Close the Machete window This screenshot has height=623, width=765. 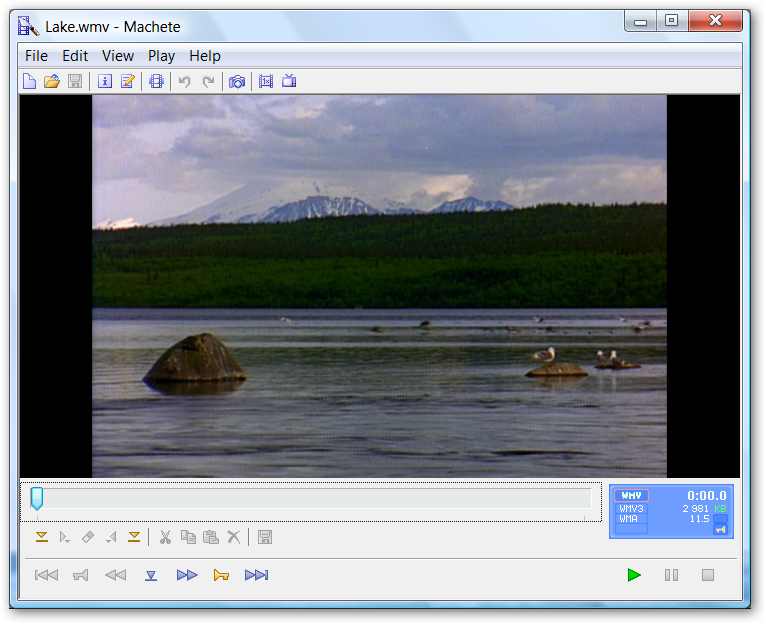pyautogui.click(x=715, y=21)
